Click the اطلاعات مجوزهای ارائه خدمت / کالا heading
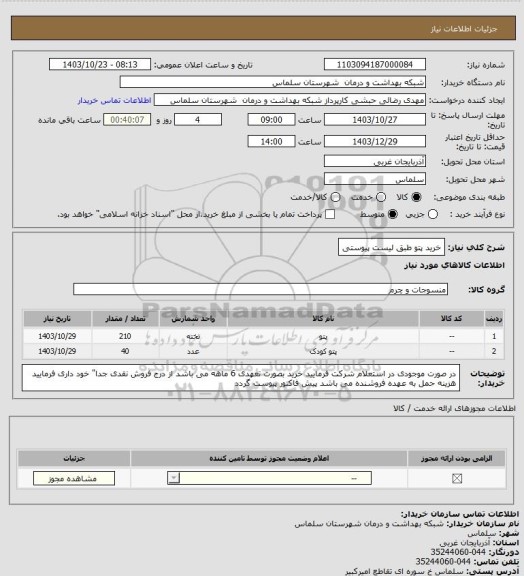Screen dimensions: 524x576 454,408
